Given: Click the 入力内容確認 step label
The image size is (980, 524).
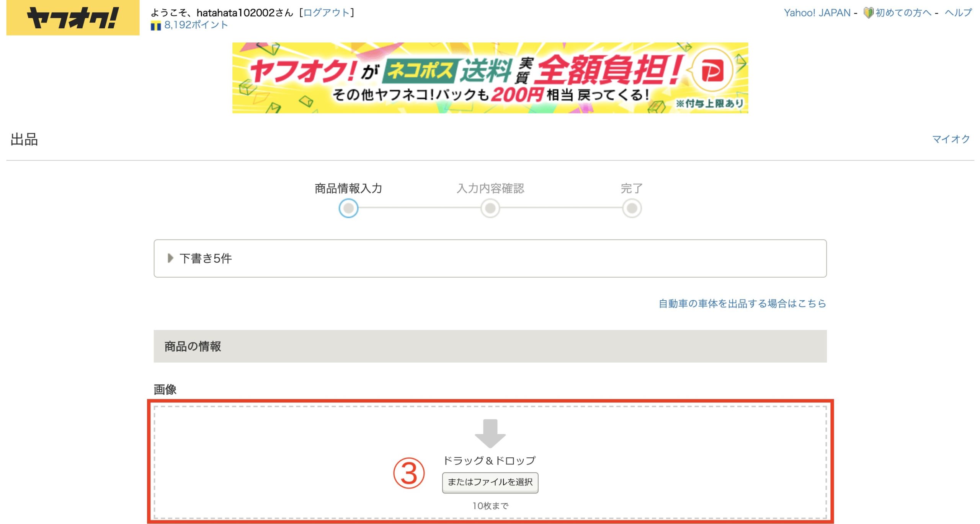Looking at the screenshot, I should (490, 189).
